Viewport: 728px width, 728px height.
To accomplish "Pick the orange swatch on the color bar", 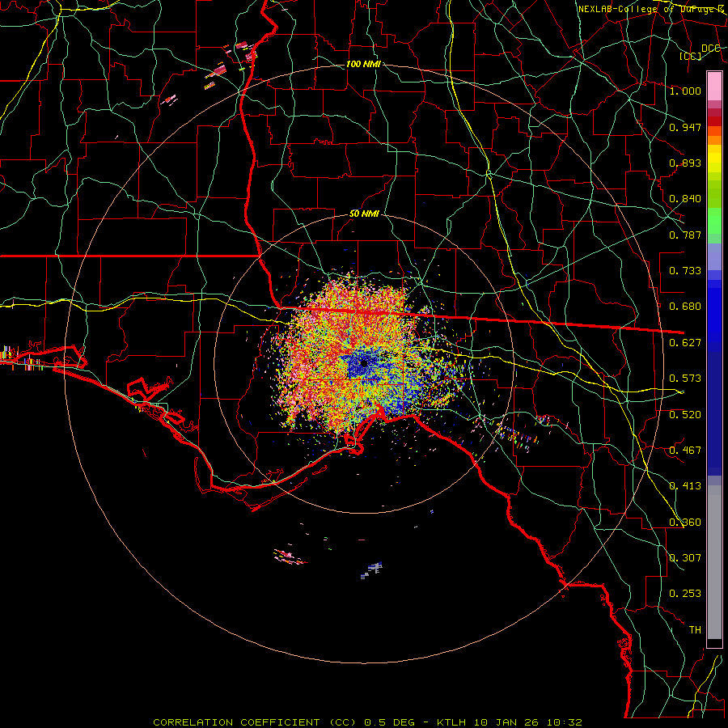I will pos(714,140).
